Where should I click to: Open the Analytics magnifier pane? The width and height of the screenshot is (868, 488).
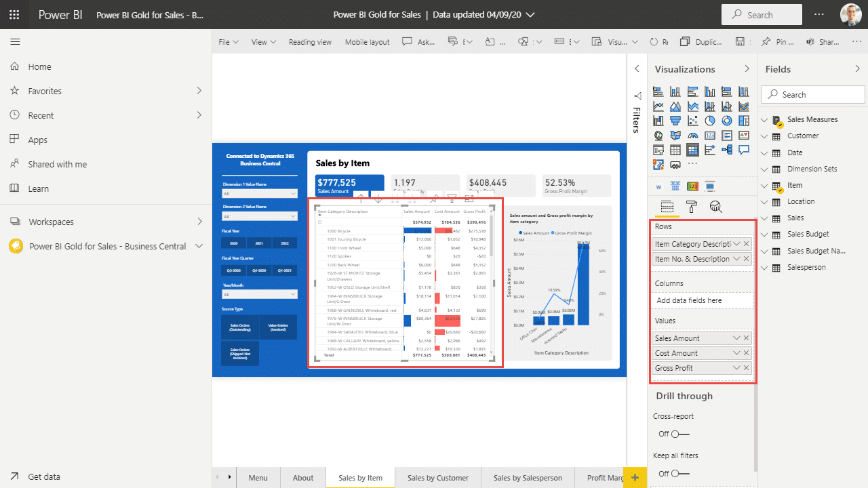[x=715, y=207]
